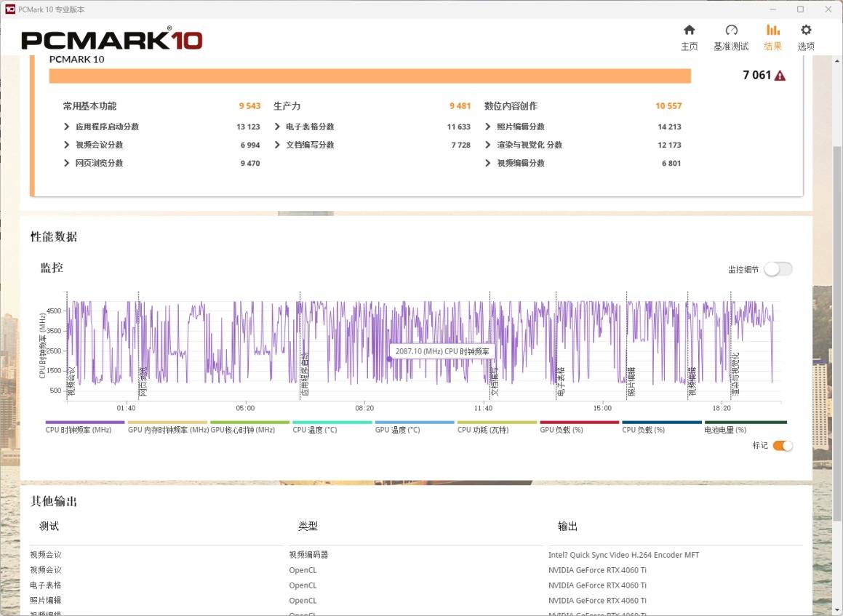Screen dimensions: 843x616
Task: Click the PCMARK10 logo
Action: 112,40
